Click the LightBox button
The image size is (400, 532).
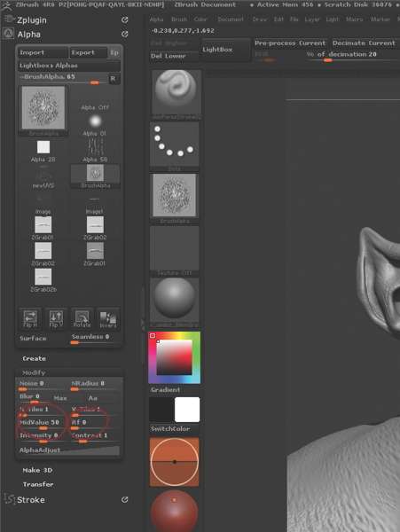pos(224,50)
